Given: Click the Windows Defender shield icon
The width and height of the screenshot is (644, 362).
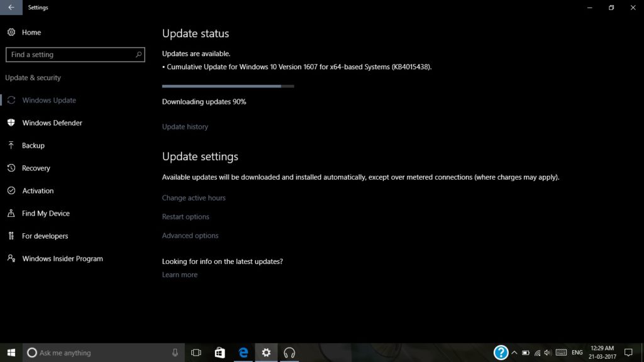Looking at the screenshot, I should pos(11,123).
